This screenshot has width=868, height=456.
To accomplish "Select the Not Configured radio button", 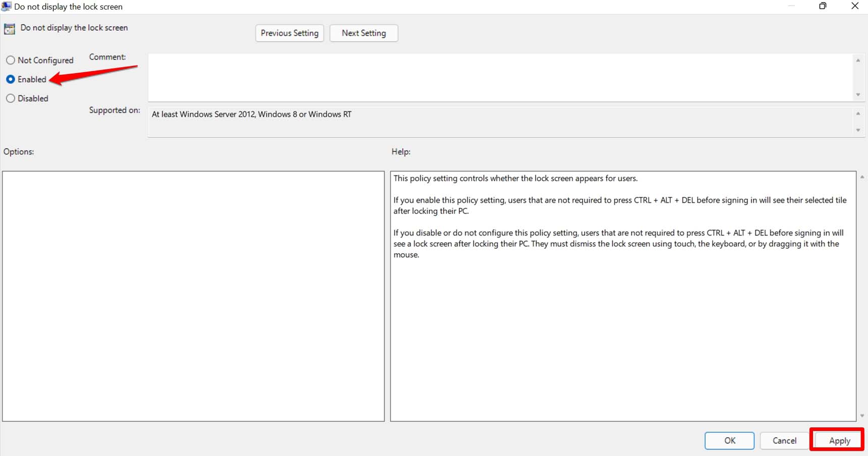I will coord(10,60).
